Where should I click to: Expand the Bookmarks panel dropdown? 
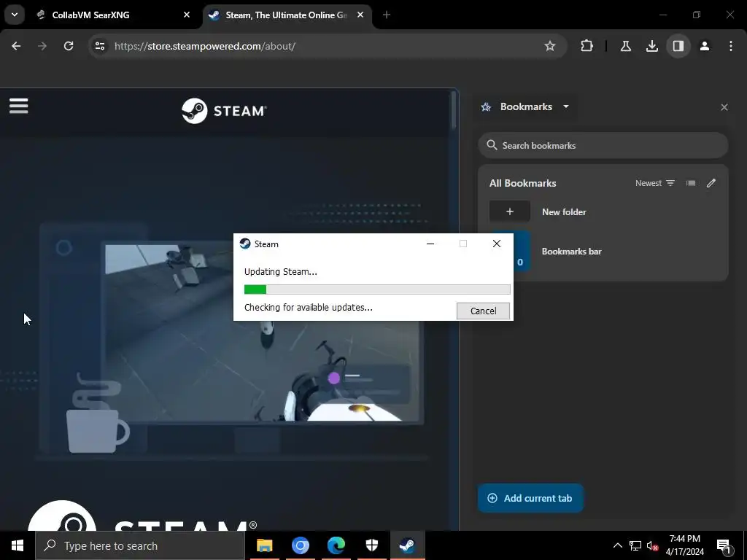[x=566, y=106]
